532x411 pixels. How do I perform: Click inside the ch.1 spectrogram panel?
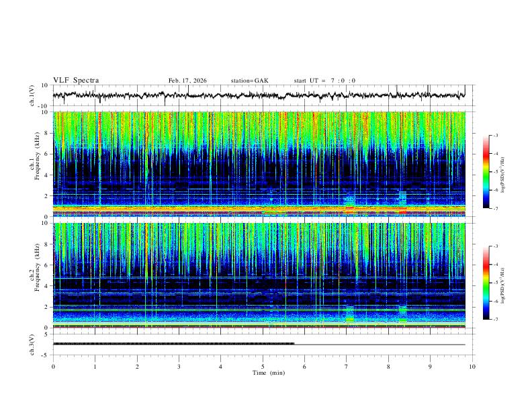259,164
